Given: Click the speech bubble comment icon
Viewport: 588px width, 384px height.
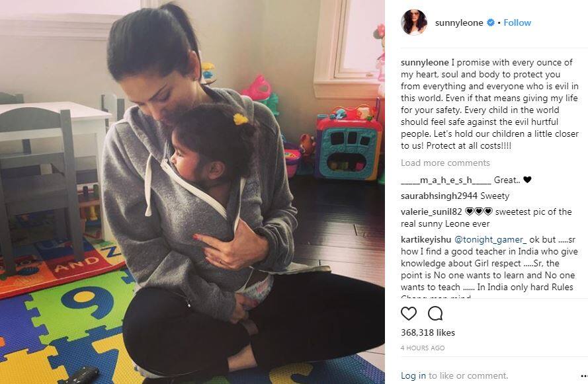Looking at the screenshot, I should [435, 313].
